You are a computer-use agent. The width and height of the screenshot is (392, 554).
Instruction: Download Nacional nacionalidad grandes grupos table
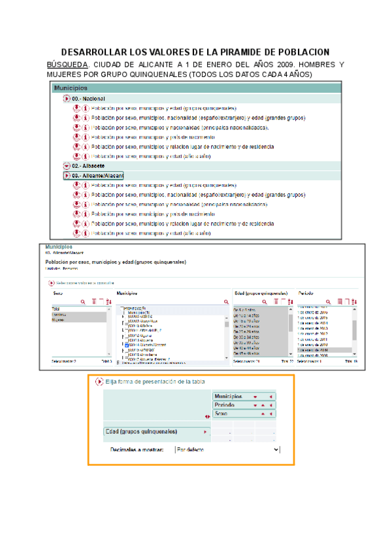76,118
